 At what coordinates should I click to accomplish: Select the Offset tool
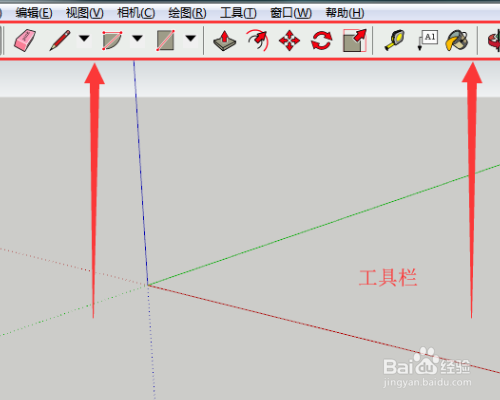coord(257,40)
